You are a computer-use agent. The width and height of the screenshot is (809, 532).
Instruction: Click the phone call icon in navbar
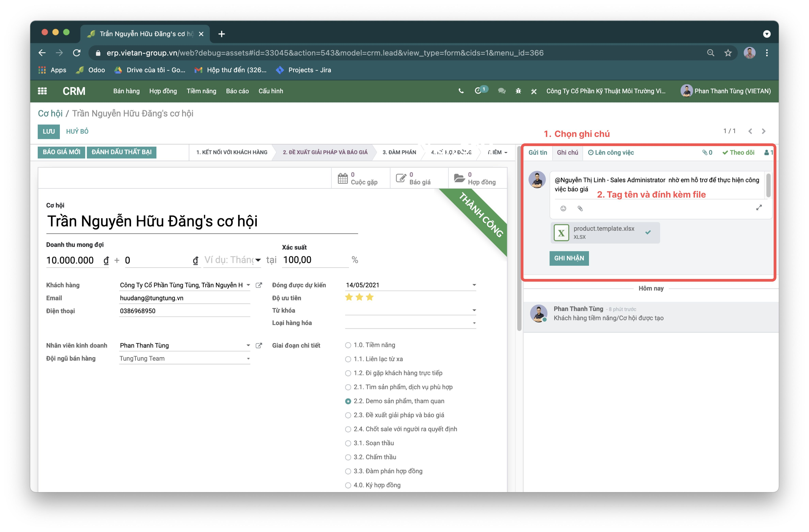click(x=461, y=91)
